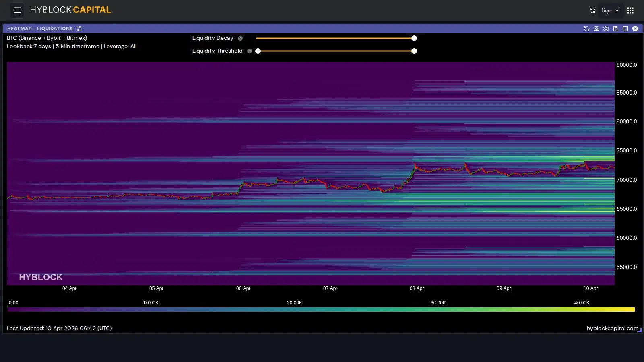This screenshot has height=362, width=644.
Task: Open the apps grid icon
Action: click(x=630, y=10)
